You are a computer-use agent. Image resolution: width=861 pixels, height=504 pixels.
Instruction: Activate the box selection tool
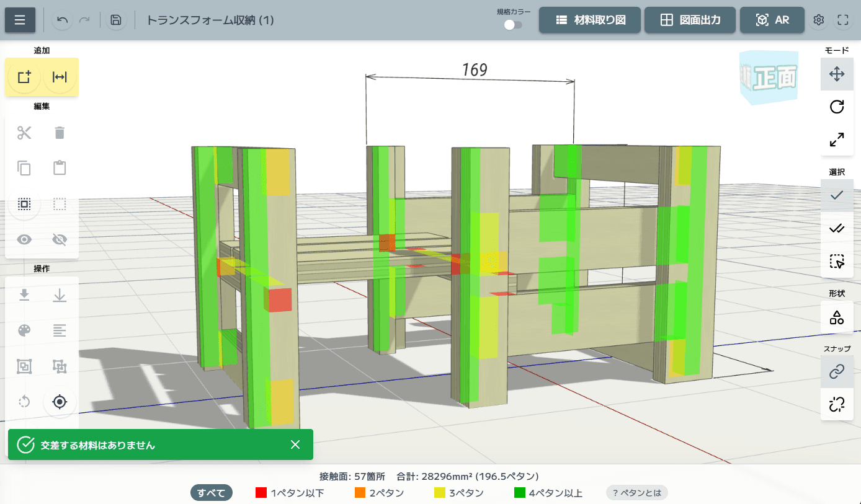[x=837, y=262]
